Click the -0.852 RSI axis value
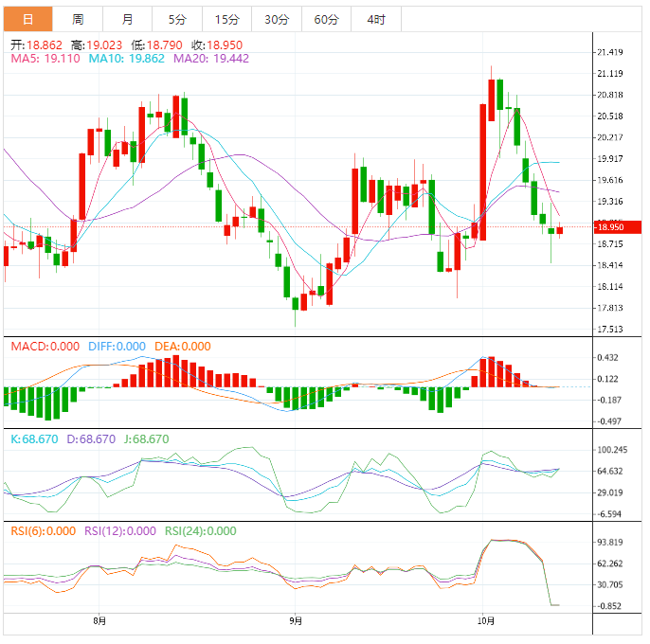650x644 pixels. (x=609, y=606)
